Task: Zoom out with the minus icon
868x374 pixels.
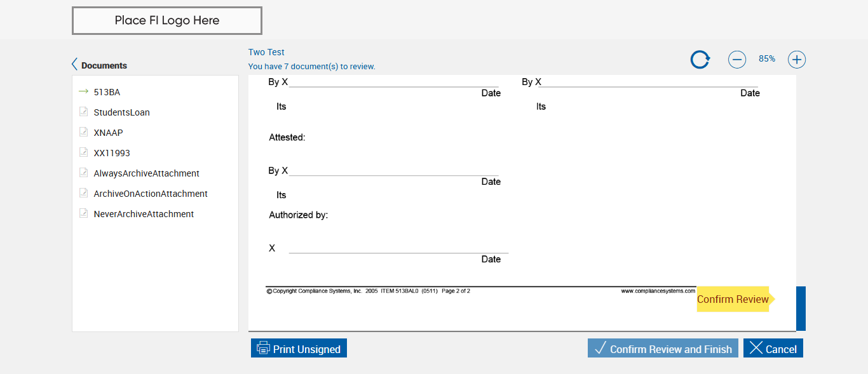Action: [736, 60]
